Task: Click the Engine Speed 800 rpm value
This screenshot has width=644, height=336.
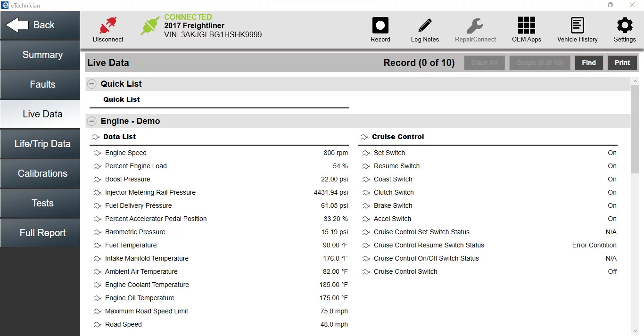Action: 336,153
